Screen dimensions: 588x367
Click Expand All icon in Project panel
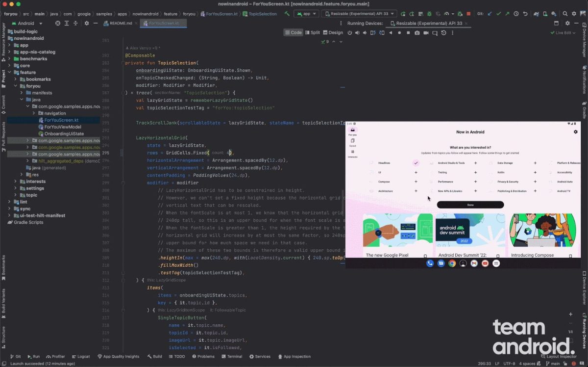click(x=67, y=23)
